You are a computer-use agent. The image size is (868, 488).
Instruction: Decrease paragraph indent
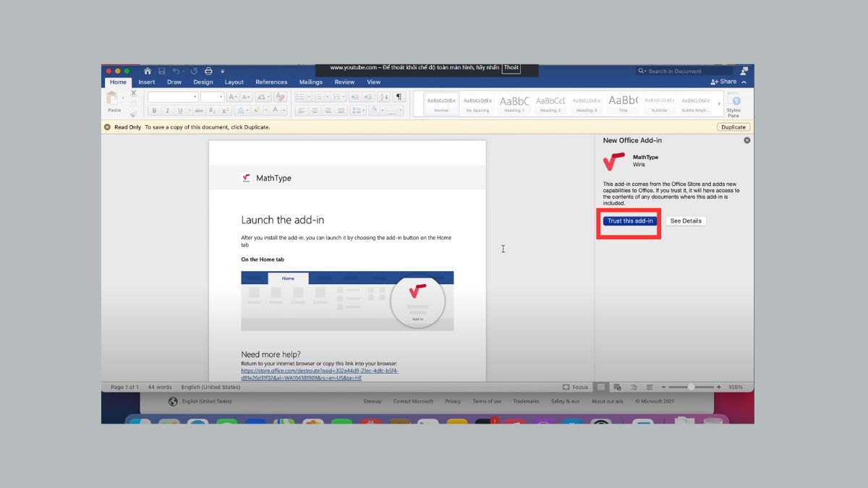[354, 97]
